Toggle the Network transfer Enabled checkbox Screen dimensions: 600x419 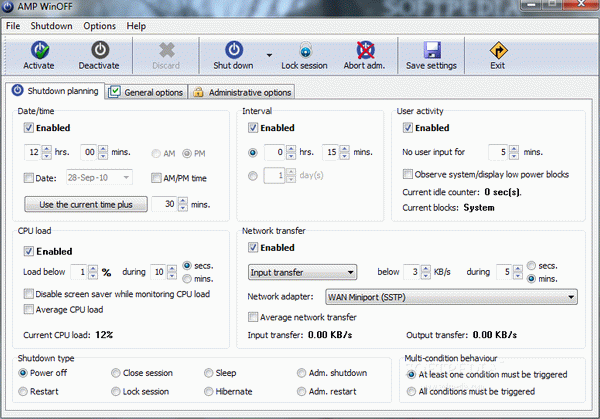[253, 247]
